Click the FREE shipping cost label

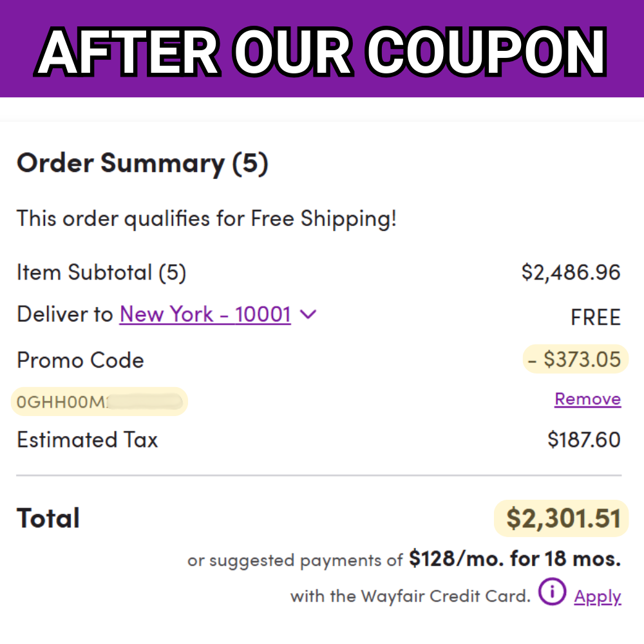(x=595, y=317)
